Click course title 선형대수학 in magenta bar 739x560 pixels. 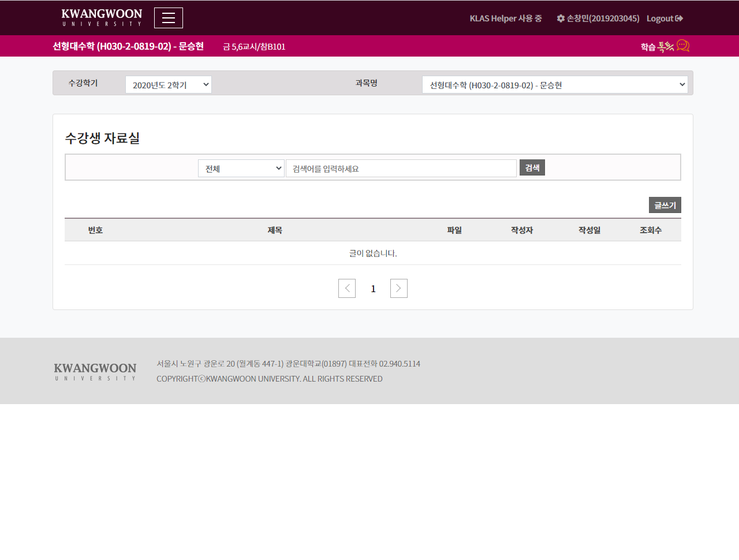128,46
